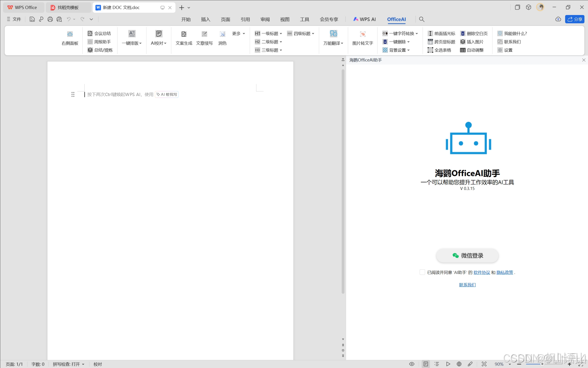
Task: Toggle the eye-protection mode icon
Action: 412,364
